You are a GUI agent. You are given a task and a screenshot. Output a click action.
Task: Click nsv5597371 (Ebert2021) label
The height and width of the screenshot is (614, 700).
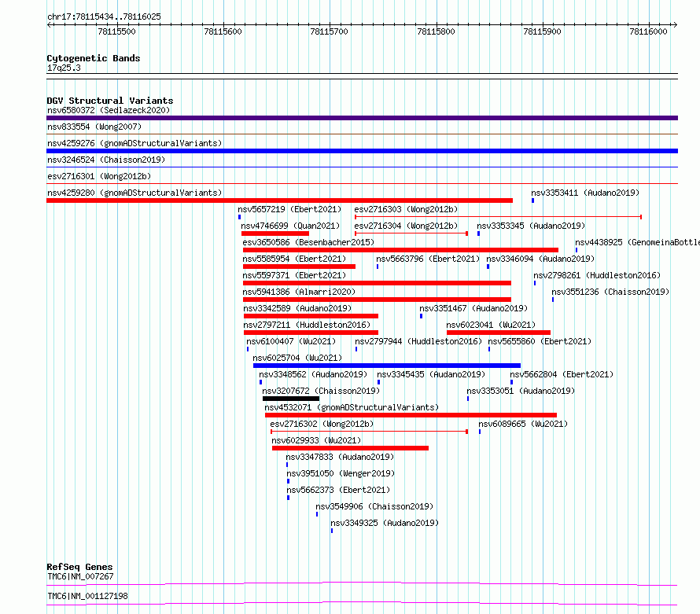tap(294, 275)
